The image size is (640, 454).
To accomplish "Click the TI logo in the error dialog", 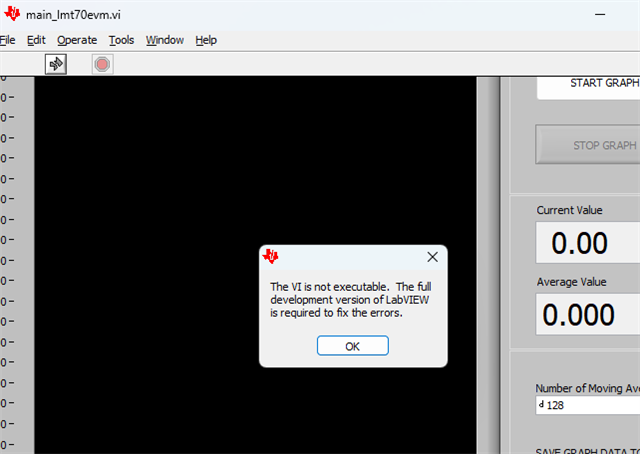I will pos(270,256).
